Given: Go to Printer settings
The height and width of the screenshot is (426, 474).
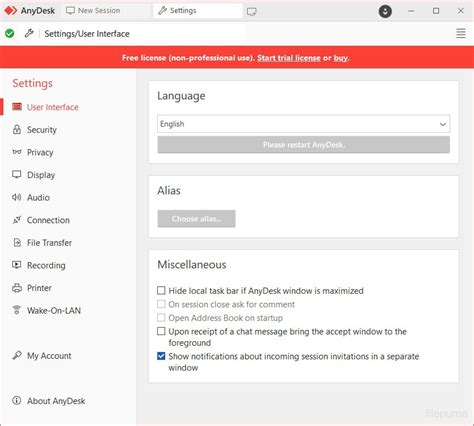Looking at the screenshot, I should 39,288.
